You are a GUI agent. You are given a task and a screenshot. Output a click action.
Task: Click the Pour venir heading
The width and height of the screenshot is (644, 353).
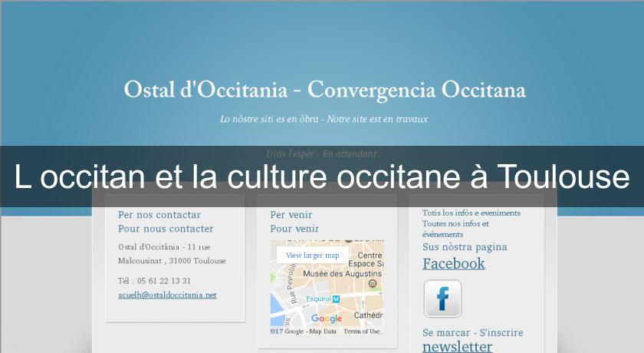coord(294,229)
